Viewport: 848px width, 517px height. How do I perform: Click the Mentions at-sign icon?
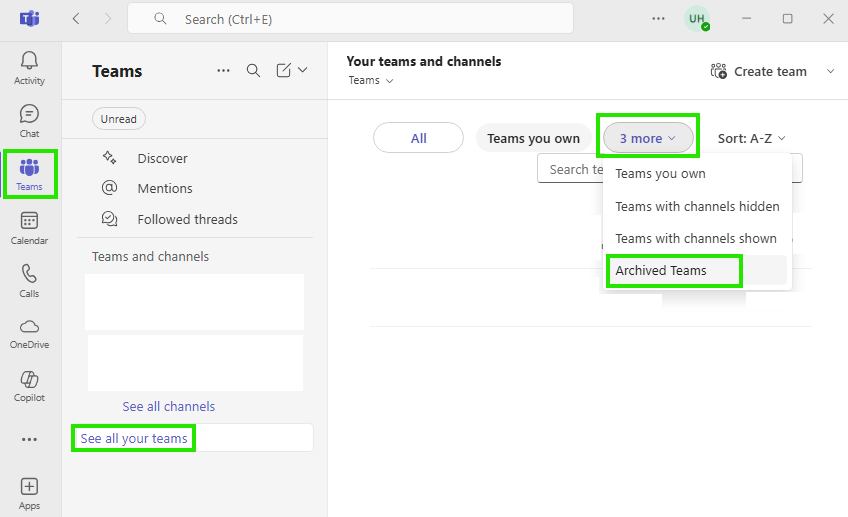pos(109,188)
